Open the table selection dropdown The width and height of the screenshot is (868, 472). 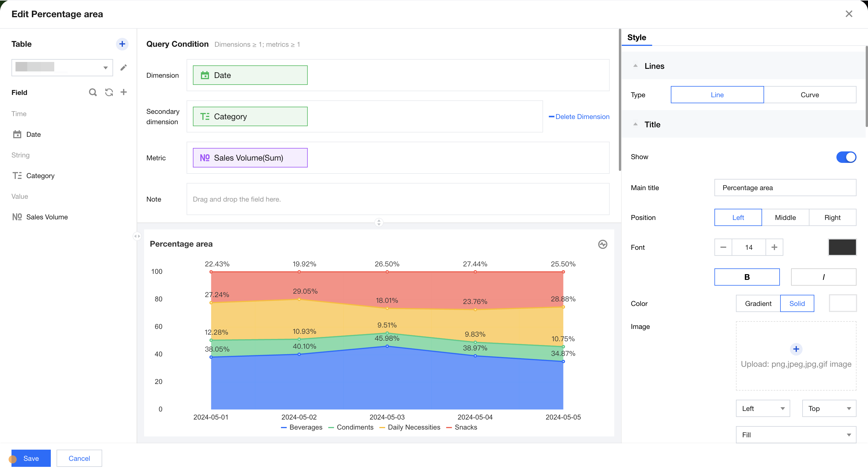pos(62,68)
